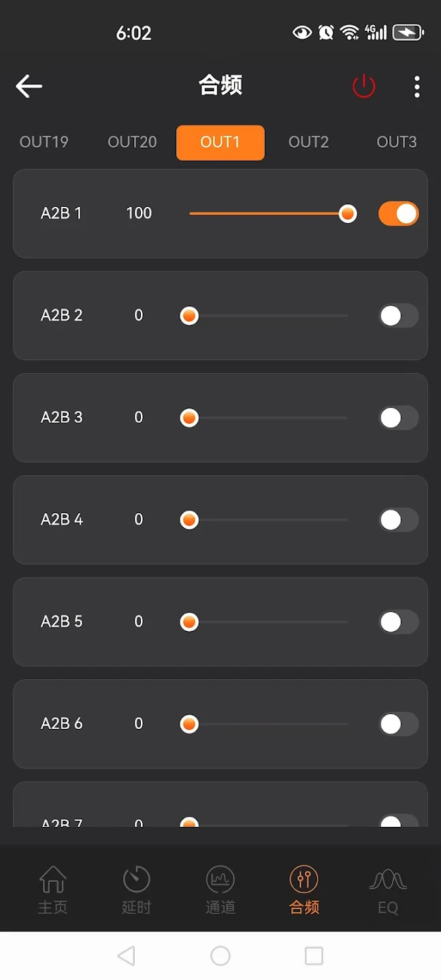
Task: Switch to the OUT20 tab
Action: [132, 142]
